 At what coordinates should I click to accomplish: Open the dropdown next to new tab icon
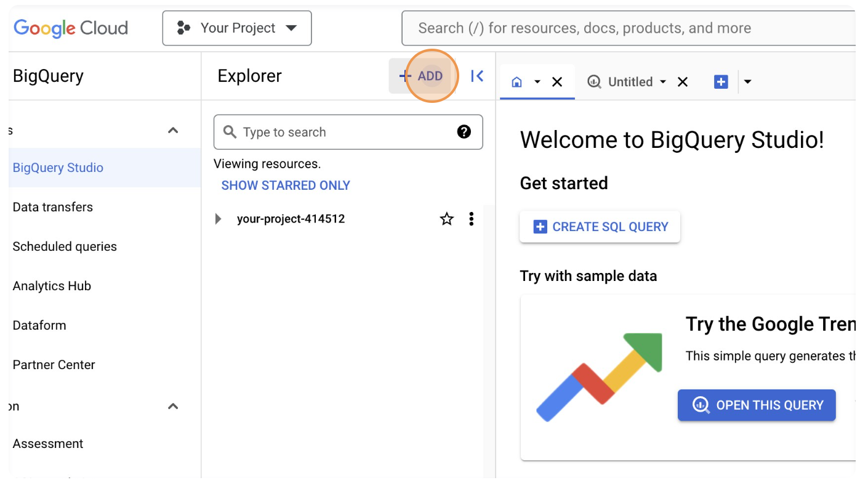(x=748, y=81)
